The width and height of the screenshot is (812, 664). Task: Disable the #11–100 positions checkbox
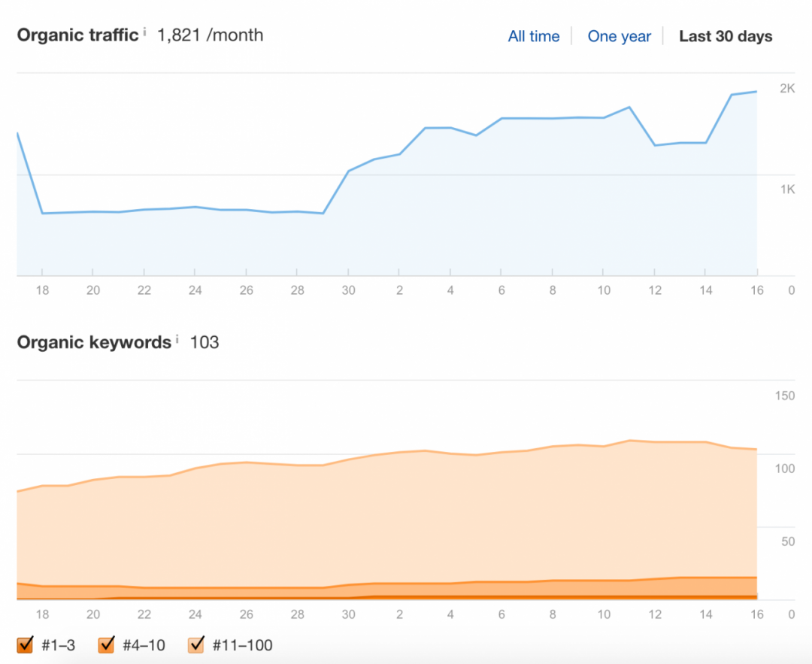196,644
